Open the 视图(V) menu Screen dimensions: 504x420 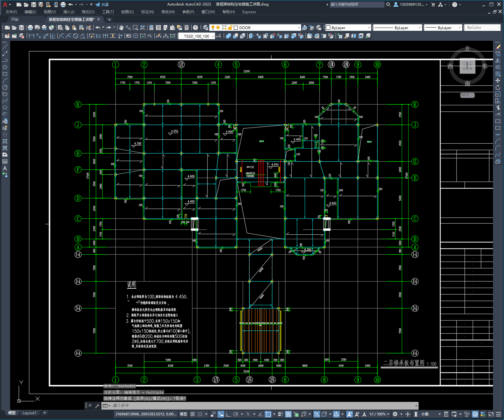tap(50, 12)
